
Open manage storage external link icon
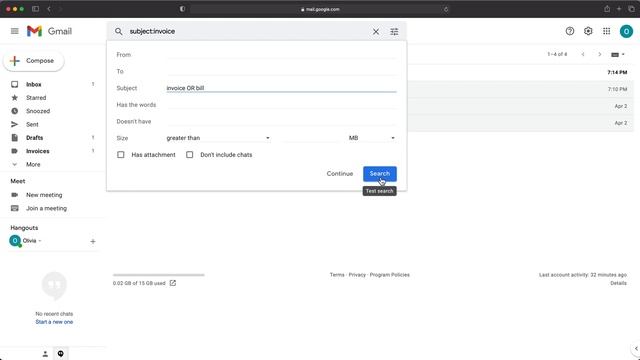pyautogui.click(x=173, y=283)
